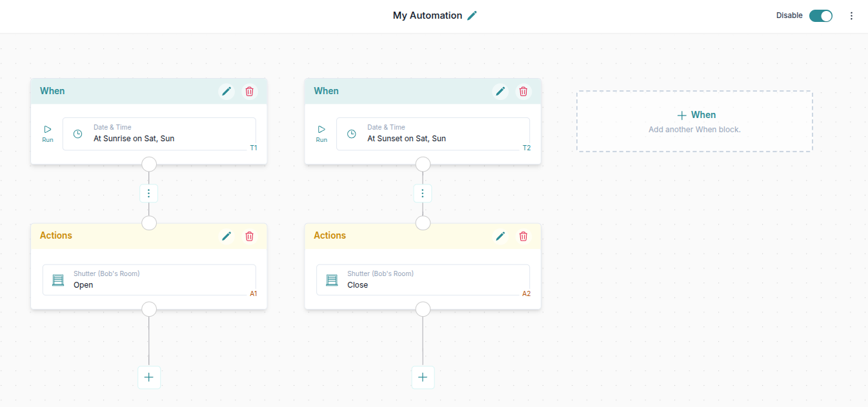The height and width of the screenshot is (407, 868).
Task: Edit the Close shutter Actions block
Action: pos(500,236)
